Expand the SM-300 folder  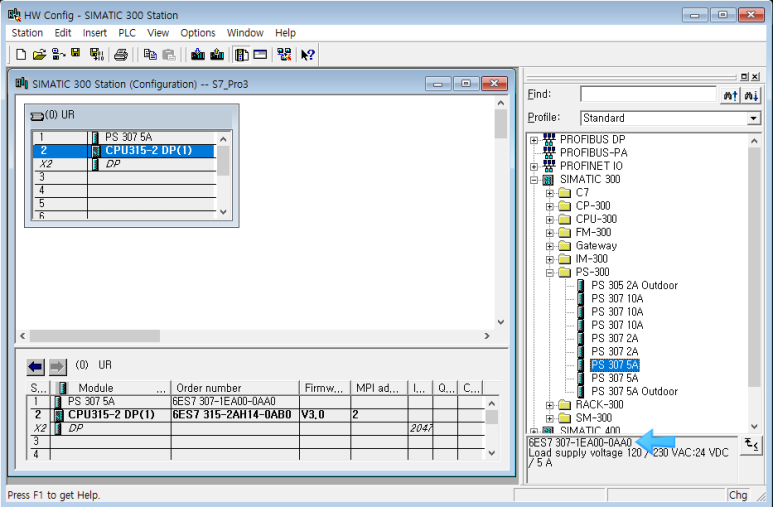click(550, 419)
